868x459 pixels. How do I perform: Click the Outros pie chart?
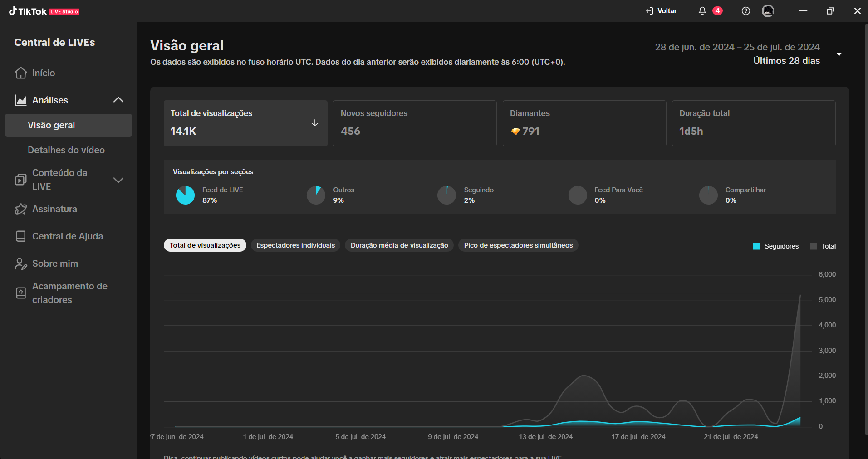[316, 195]
